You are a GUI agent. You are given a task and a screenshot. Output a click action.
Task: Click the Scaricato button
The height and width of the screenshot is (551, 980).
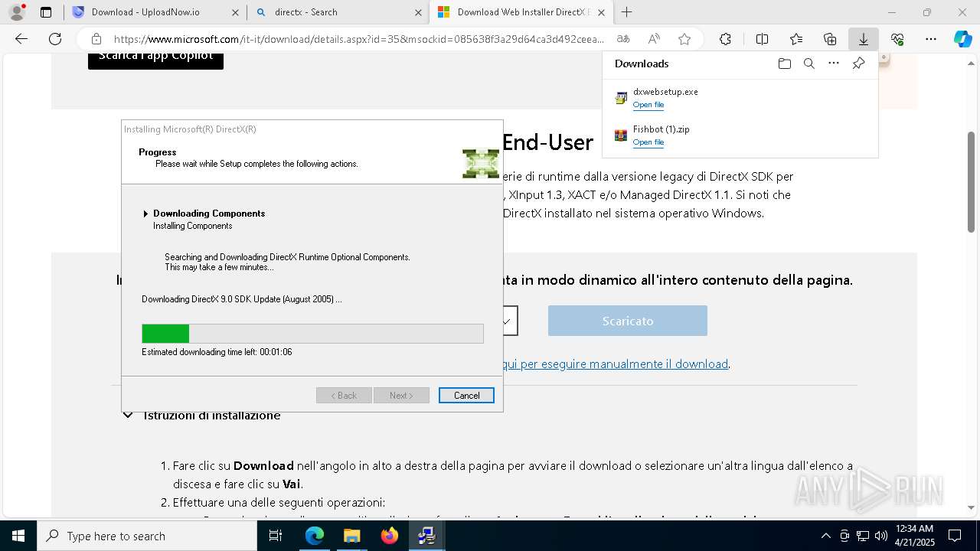(x=628, y=321)
